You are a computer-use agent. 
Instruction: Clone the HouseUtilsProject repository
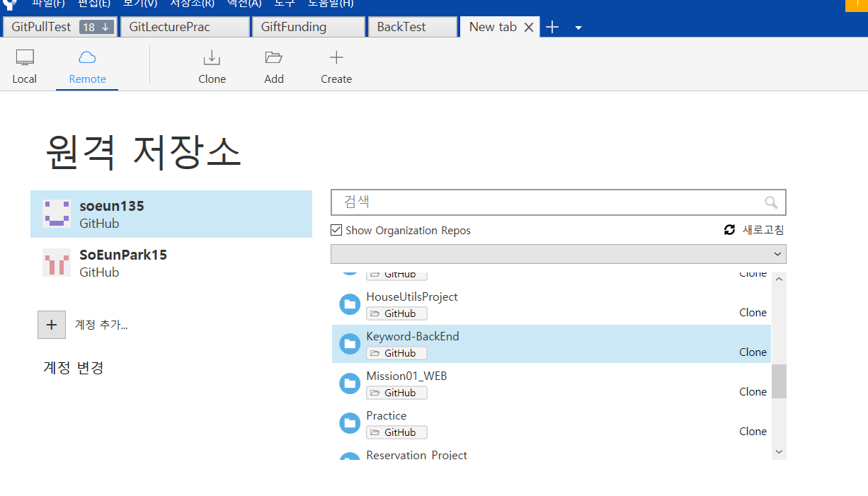(753, 312)
